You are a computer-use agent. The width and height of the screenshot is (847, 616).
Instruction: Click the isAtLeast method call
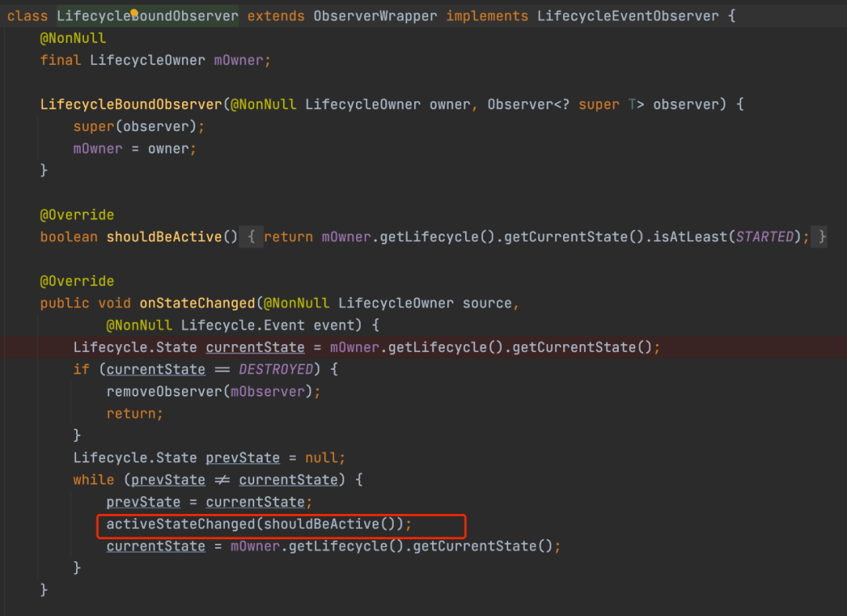[x=690, y=237]
